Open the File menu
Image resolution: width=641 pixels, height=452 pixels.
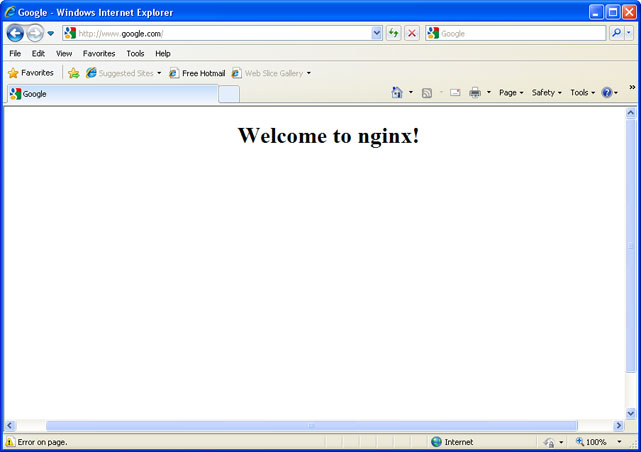pos(15,54)
